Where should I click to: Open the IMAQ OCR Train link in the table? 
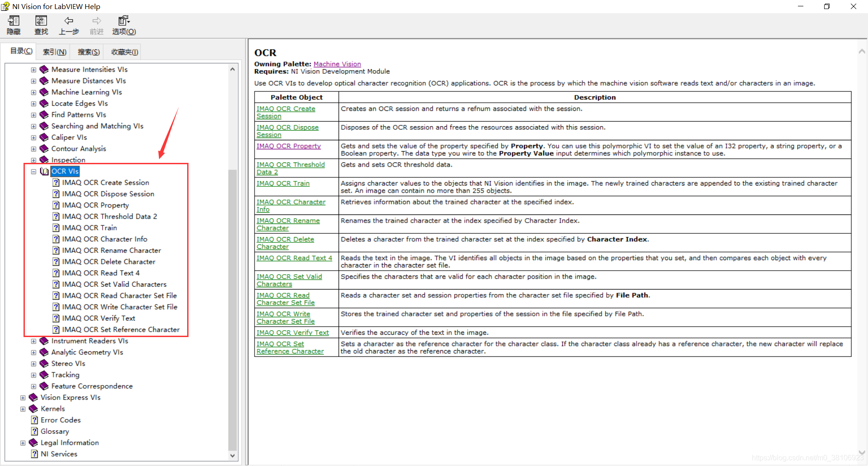click(283, 183)
